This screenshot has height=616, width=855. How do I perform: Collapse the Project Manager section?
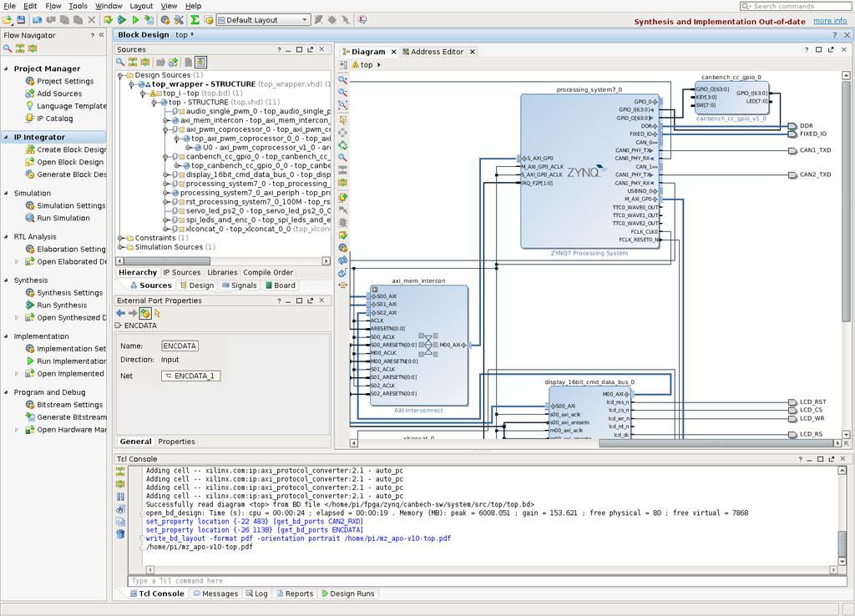6,68
